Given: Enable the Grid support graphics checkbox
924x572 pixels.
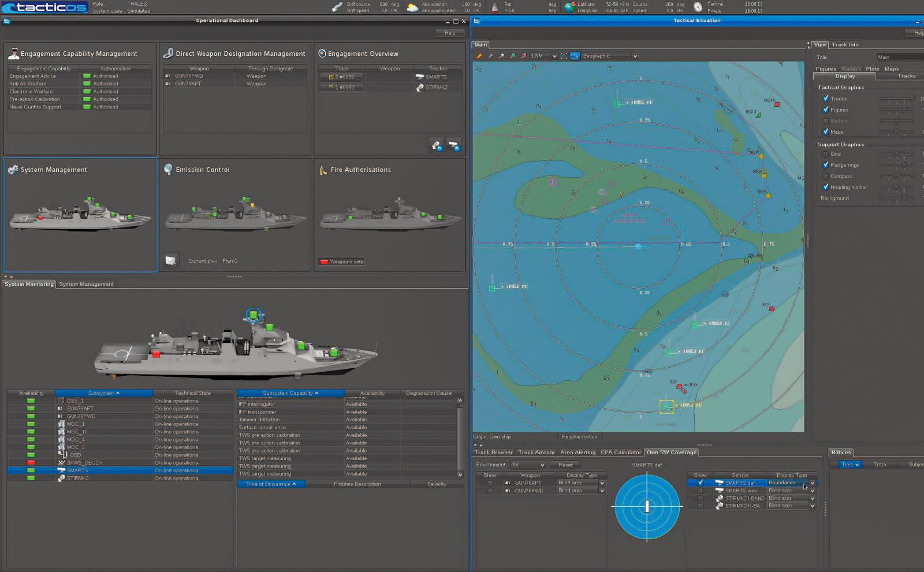Looking at the screenshot, I should tap(825, 154).
